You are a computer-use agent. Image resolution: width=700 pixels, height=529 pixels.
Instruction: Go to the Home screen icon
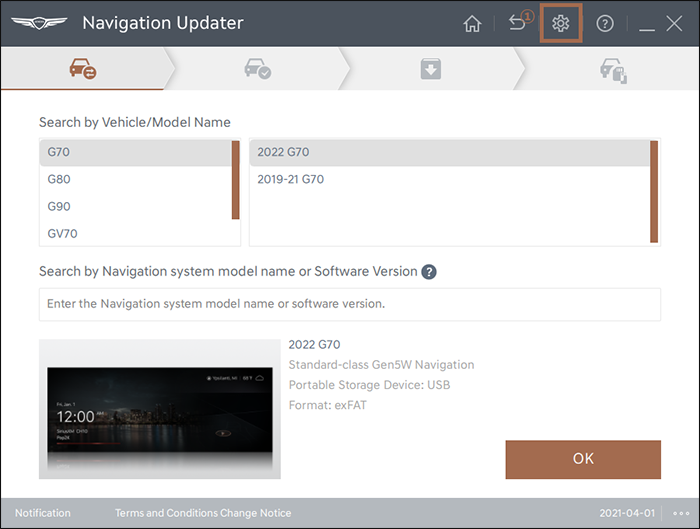pyautogui.click(x=472, y=24)
